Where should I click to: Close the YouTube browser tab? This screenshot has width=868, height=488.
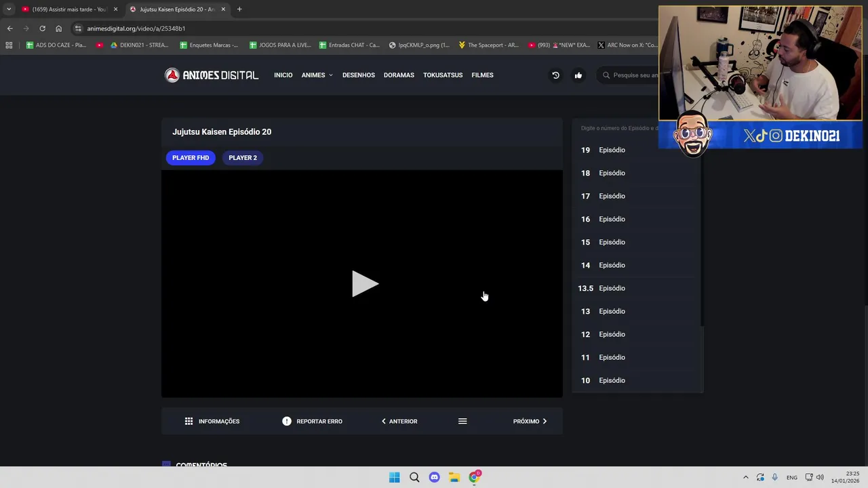click(115, 9)
